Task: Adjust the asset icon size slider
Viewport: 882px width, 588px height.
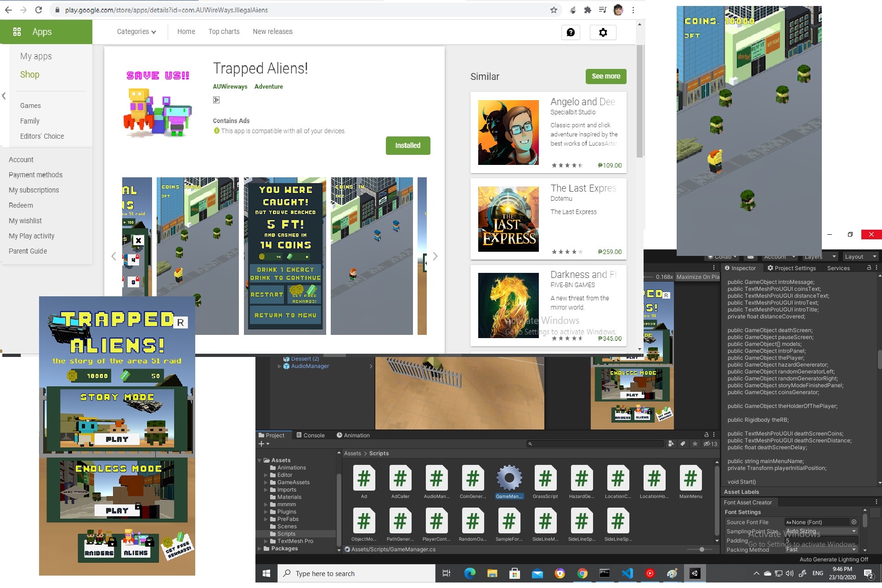Action: [x=701, y=549]
